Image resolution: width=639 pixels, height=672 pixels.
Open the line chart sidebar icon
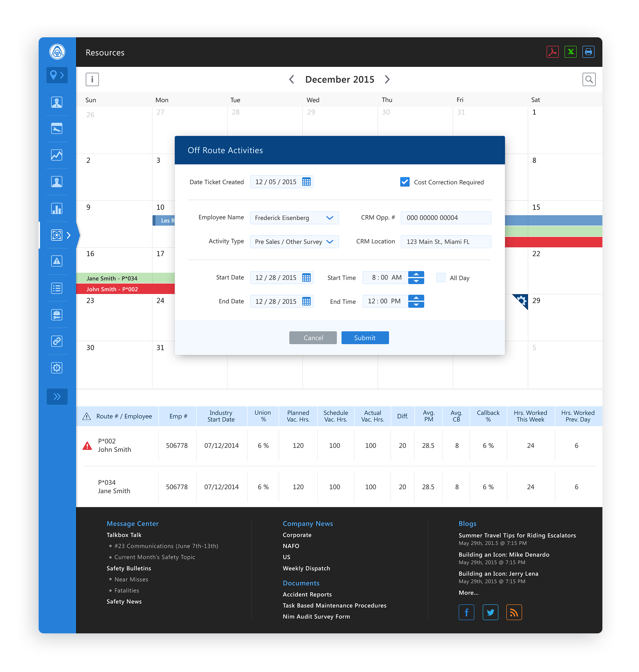[57, 155]
